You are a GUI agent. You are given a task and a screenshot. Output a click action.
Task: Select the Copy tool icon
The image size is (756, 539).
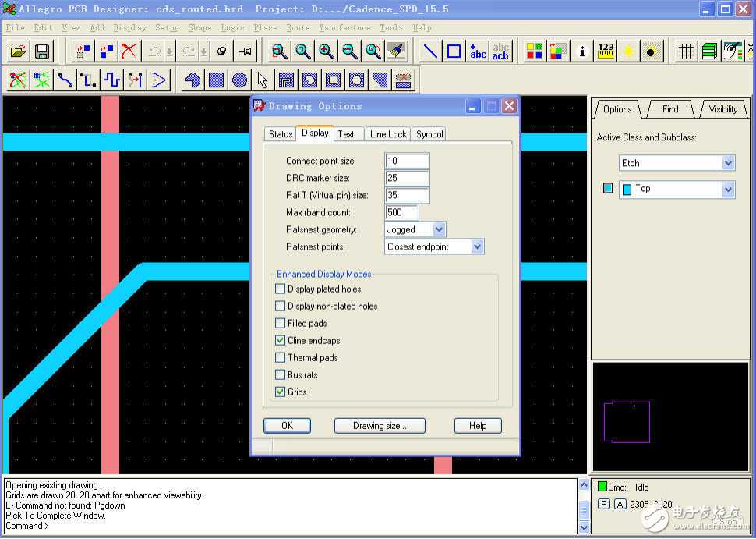106,51
